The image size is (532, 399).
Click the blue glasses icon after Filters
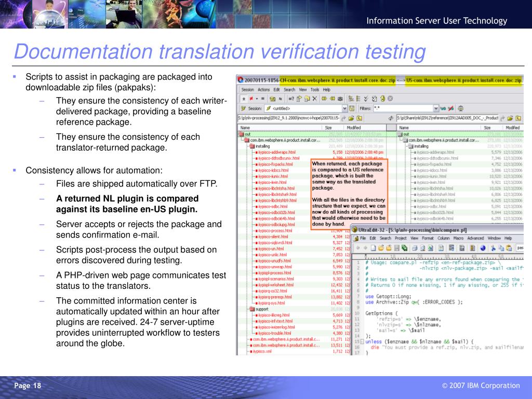point(443,109)
